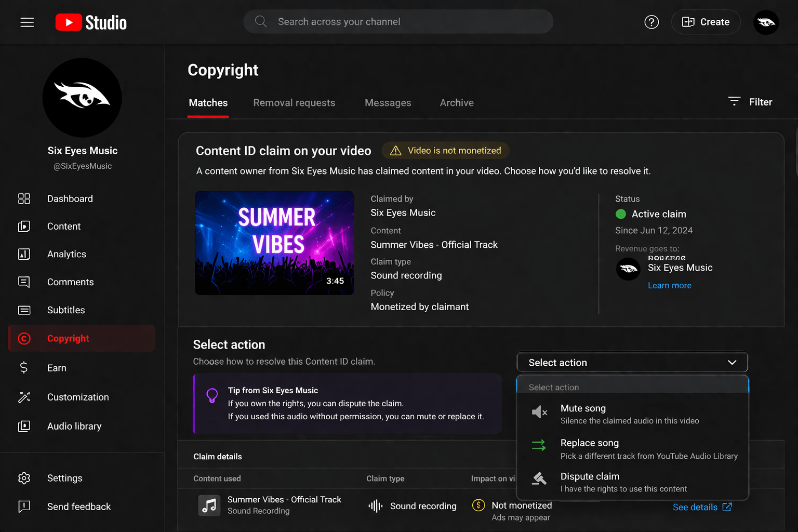Switch to the Archive tab
The image size is (798, 532).
[457, 103]
